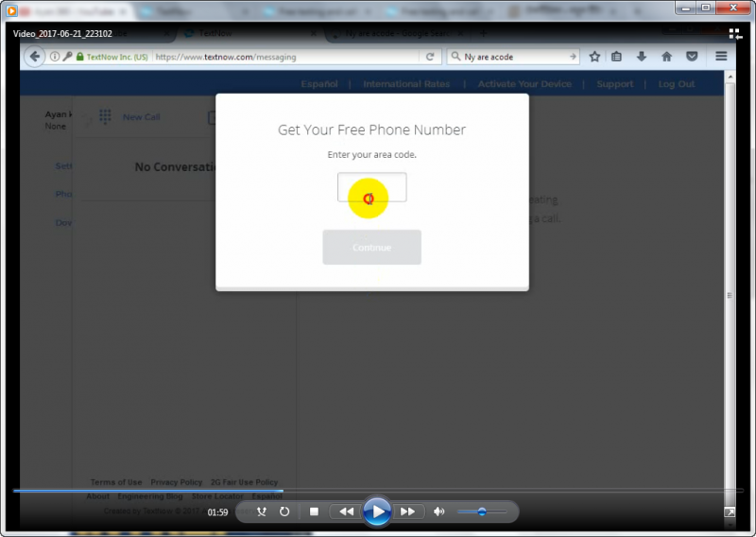Click the area code input field
756x537 pixels.
point(371,187)
